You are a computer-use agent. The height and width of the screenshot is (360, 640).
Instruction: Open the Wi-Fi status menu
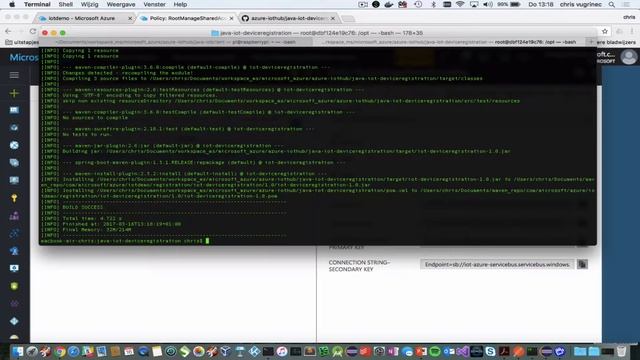(460, 4)
